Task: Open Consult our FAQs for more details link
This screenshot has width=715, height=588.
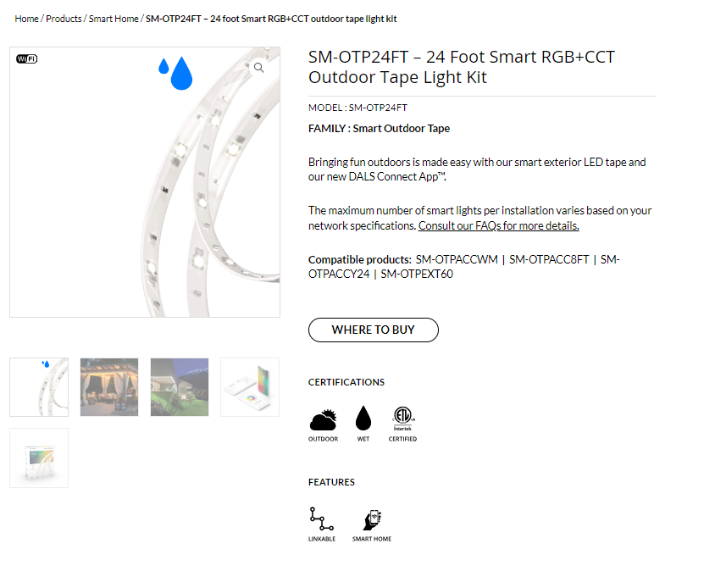Action: pyautogui.click(x=499, y=226)
